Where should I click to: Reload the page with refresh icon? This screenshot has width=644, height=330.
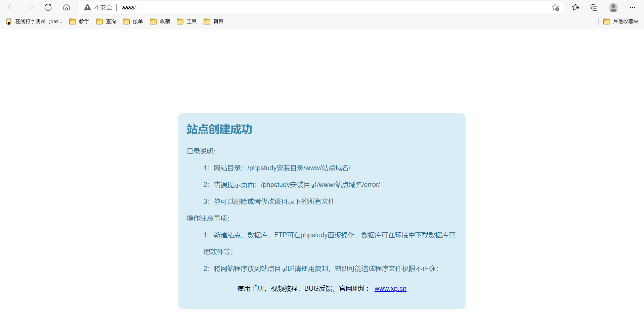[x=48, y=7]
